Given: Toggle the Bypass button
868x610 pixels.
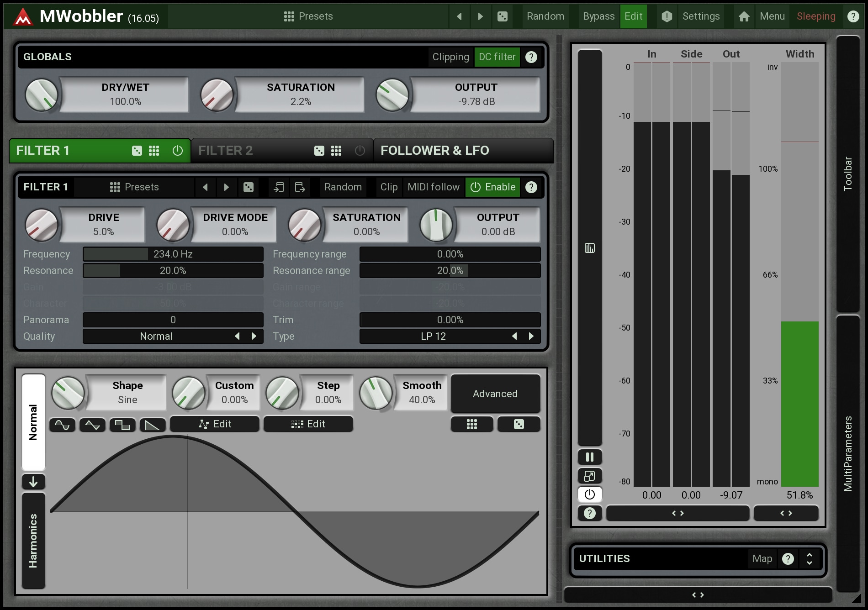Looking at the screenshot, I should [x=598, y=16].
